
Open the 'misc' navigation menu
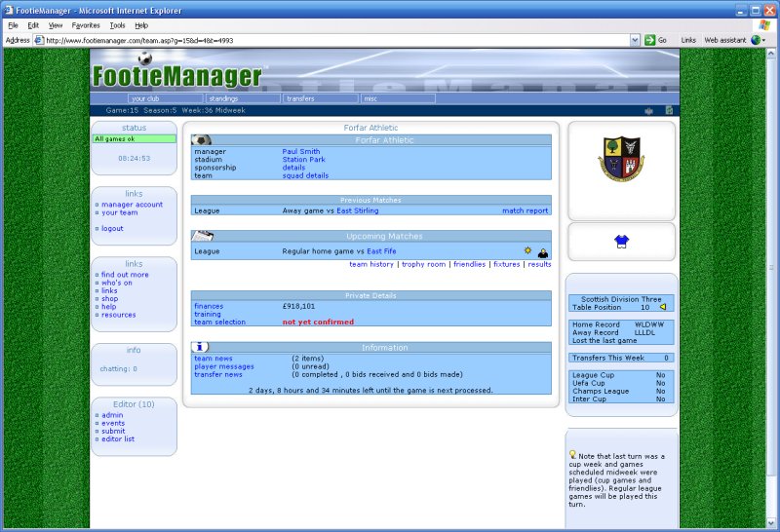click(398, 98)
